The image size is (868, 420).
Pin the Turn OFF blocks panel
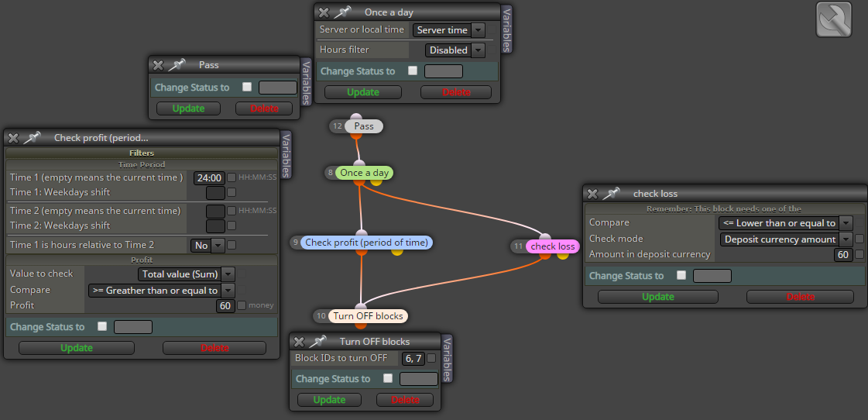pyautogui.click(x=317, y=341)
